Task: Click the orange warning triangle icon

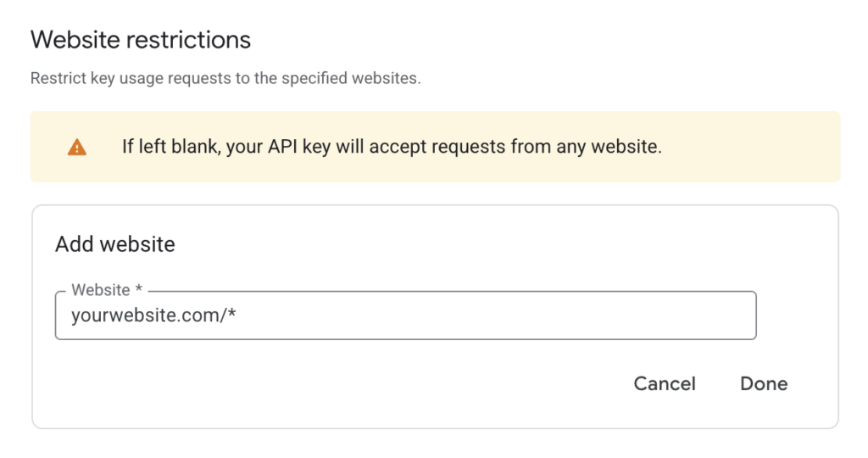Action: click(77, 148)
